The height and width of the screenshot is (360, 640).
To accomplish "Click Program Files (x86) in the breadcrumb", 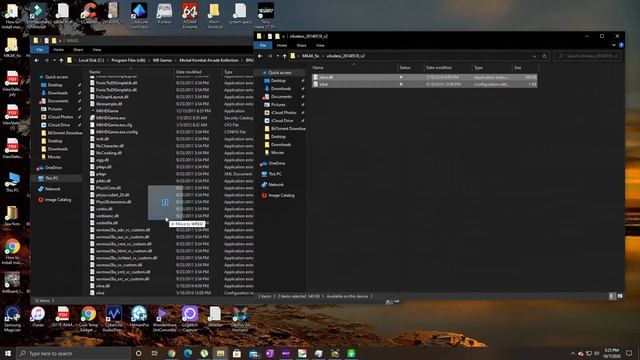I will [x=128, y=60].
